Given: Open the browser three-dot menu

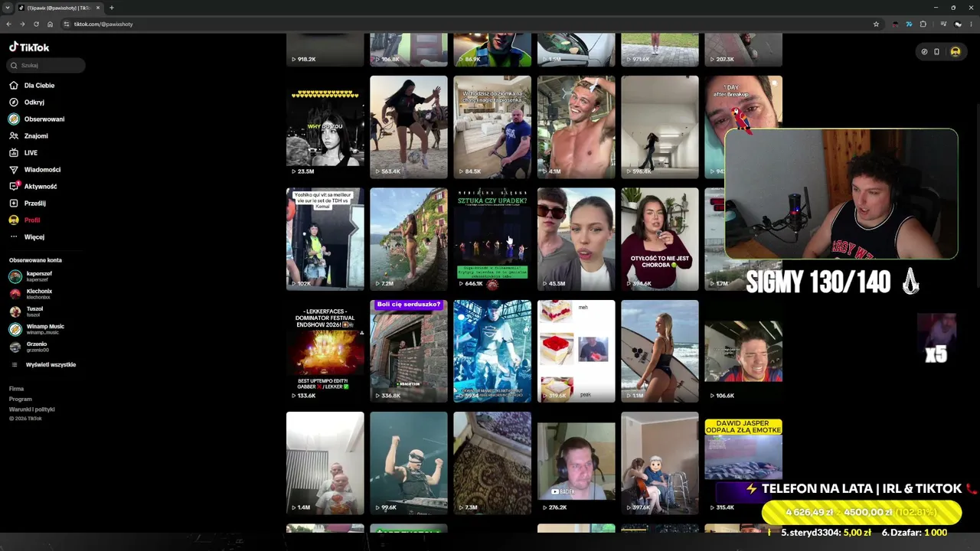Looking at the screenshot, I should pos(971,24).
